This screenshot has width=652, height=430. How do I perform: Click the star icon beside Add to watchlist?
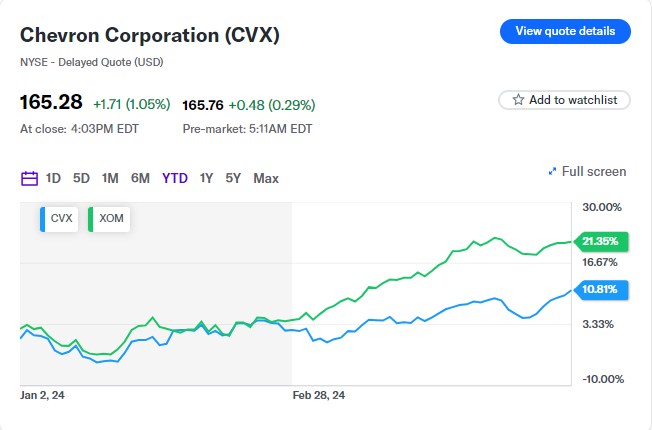pos(518,100)
